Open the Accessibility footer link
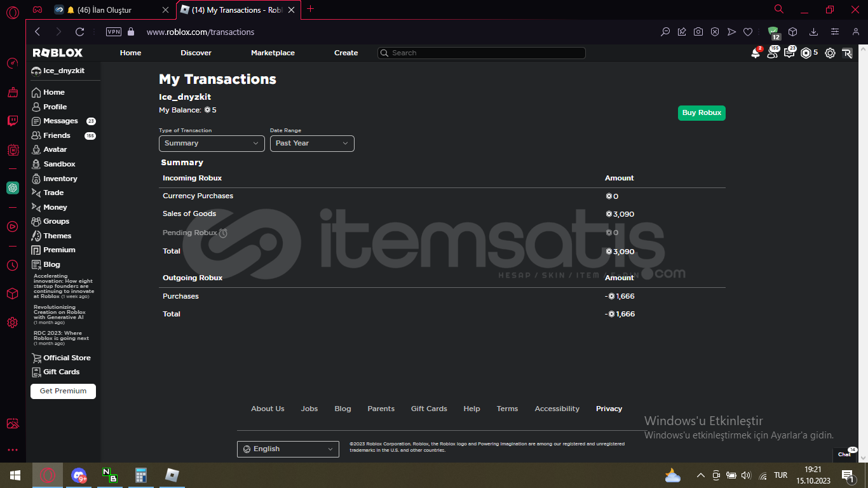 pyautogui.click(x=557, y=409)
